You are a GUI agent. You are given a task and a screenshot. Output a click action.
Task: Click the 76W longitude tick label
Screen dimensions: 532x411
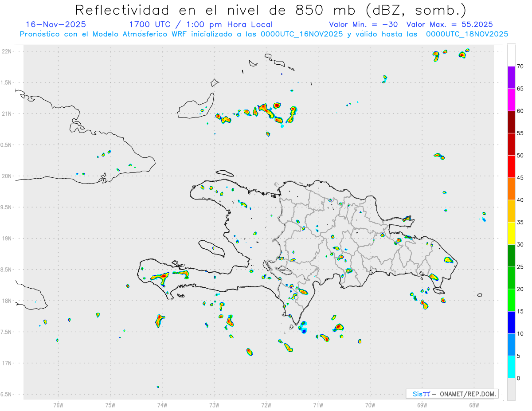point(58,404)
